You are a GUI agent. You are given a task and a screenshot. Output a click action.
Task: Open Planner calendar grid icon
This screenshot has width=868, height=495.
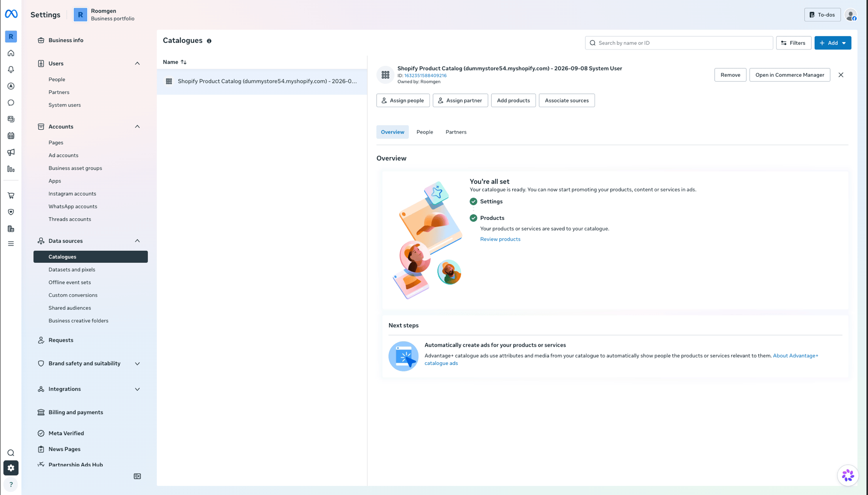11,136
